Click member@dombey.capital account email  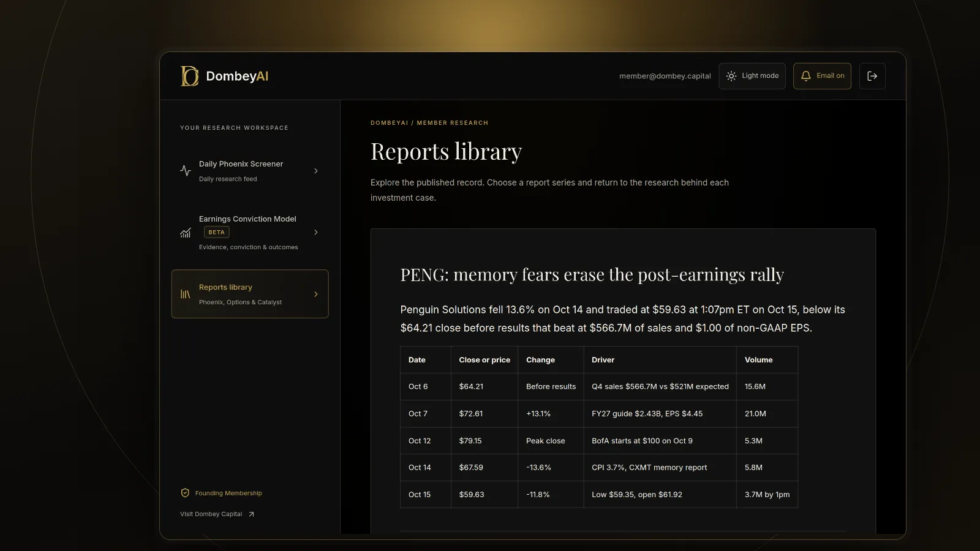[665, 76]
